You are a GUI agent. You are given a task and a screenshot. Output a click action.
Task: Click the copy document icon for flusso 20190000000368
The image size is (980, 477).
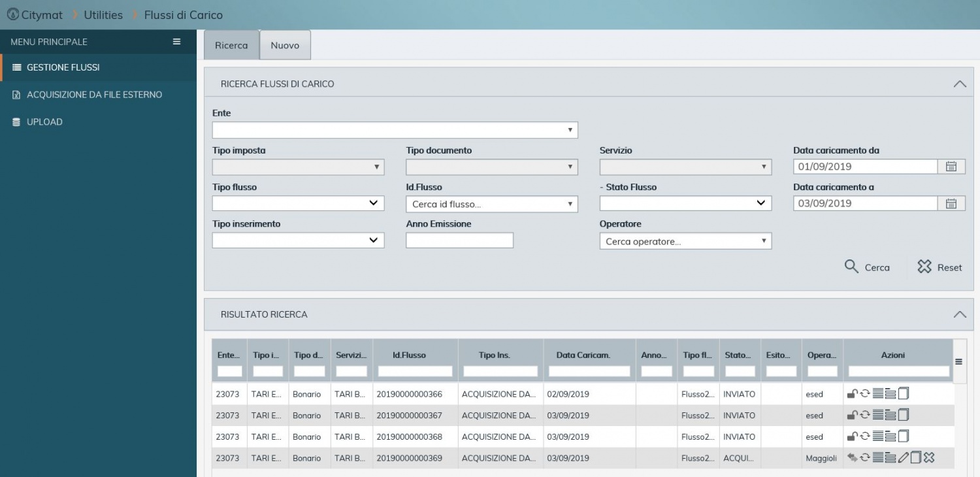click(x=904, y=436)
